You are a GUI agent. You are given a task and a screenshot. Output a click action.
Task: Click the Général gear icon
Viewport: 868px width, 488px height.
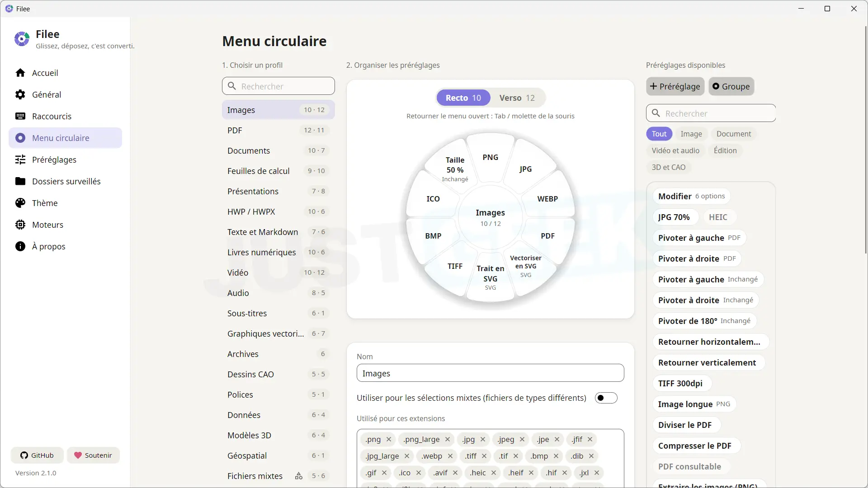(20, 94)
